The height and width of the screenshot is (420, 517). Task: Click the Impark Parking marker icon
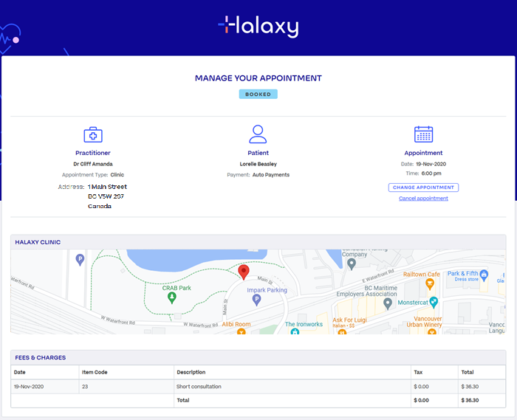pos(257,300)
